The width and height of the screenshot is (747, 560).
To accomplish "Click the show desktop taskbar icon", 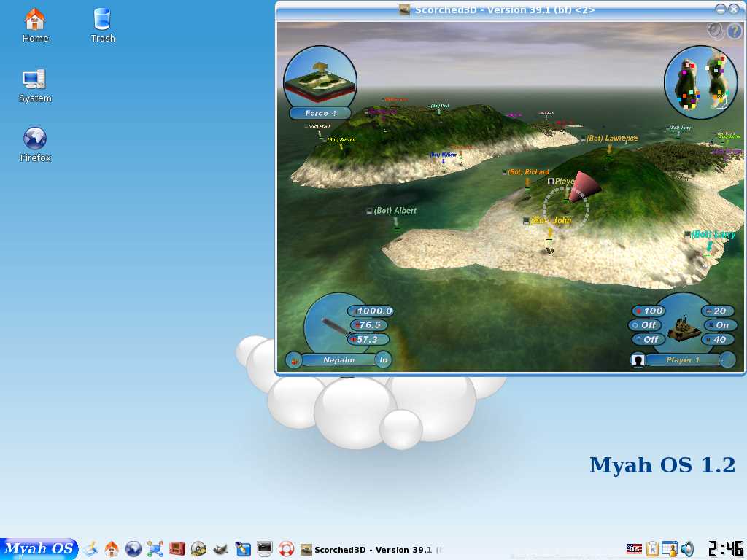I will click(x=90, y=549).
